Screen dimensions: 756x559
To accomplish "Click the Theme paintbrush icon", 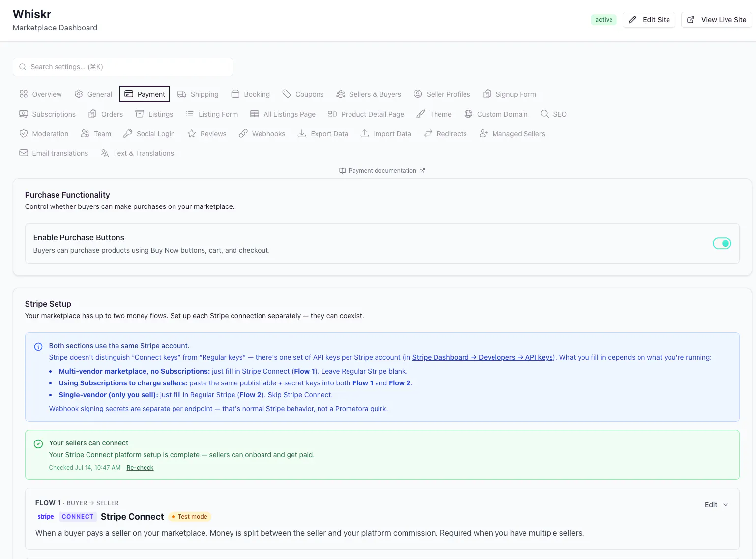I will pyautogui.click(x=421, y=114).
